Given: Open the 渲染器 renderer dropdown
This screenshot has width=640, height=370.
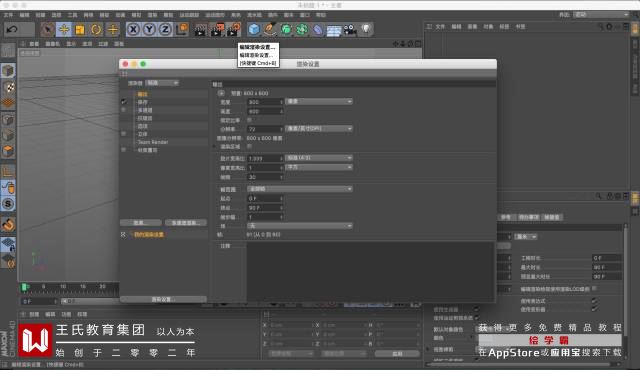Looking at the screenshot, I should (x=162, y=83).
